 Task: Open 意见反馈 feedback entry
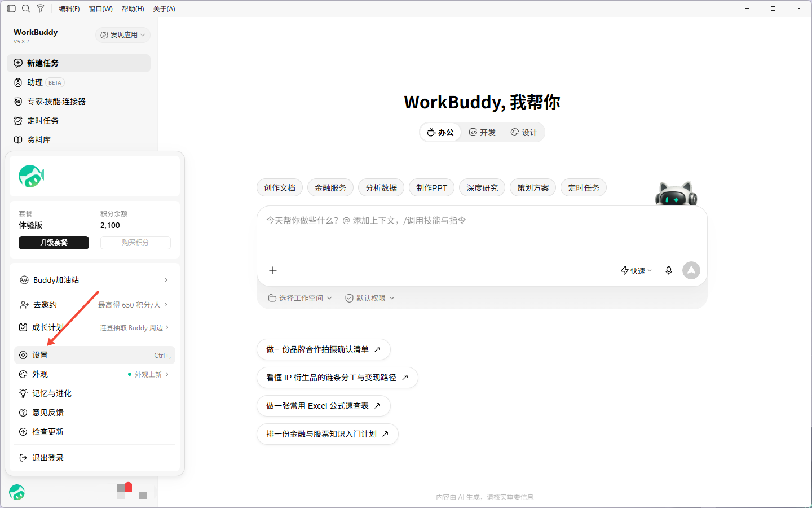(x=95, y=413)
